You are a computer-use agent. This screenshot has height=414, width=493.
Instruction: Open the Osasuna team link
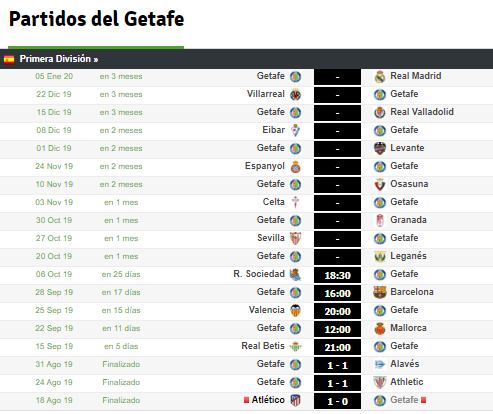coord(409,184)
